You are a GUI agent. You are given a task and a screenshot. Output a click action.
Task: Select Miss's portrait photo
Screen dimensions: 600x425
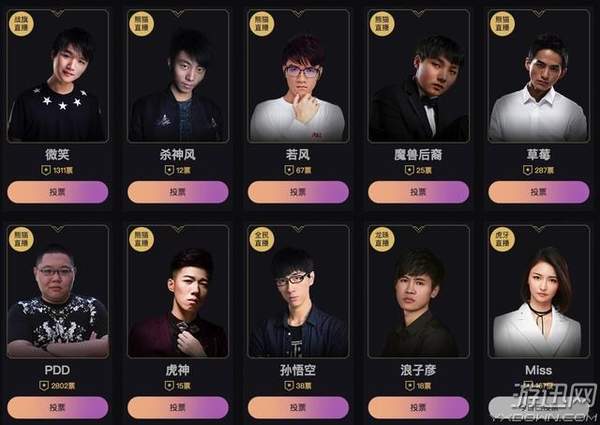click(539, 291)
